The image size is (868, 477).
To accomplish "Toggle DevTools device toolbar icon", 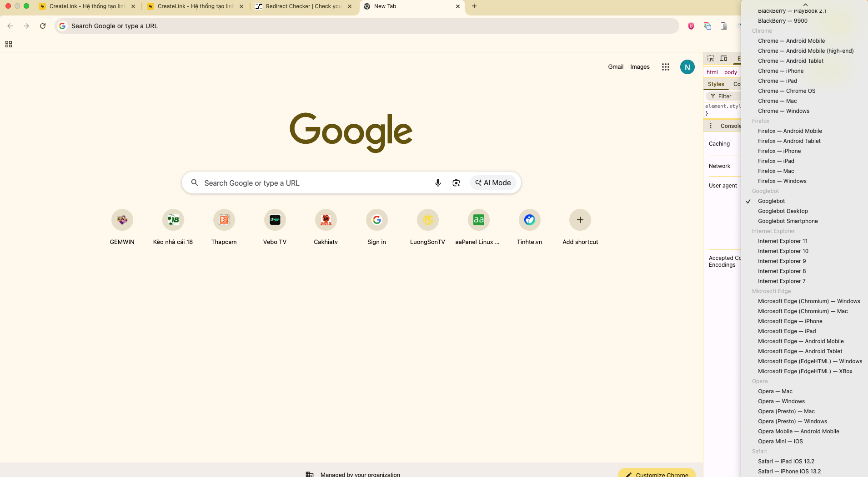I will (723, 59).
